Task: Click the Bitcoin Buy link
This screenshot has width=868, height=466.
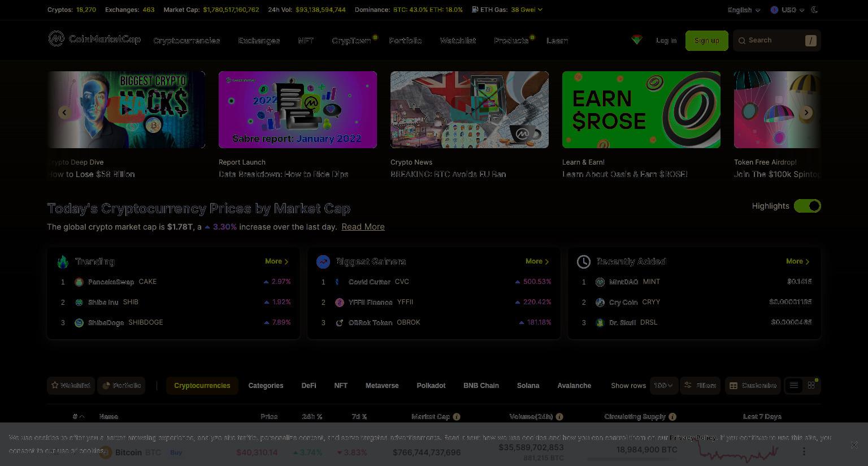Action: coord(176,452)
